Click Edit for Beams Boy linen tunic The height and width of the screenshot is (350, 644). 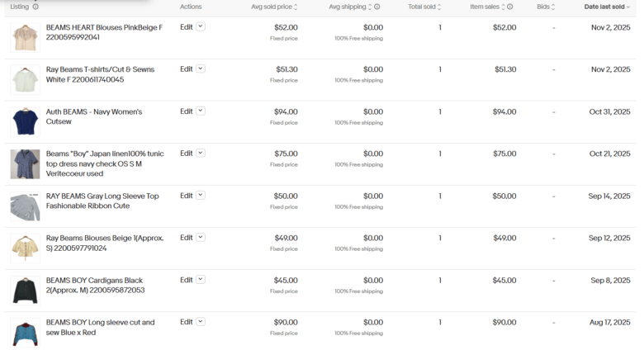187,154
